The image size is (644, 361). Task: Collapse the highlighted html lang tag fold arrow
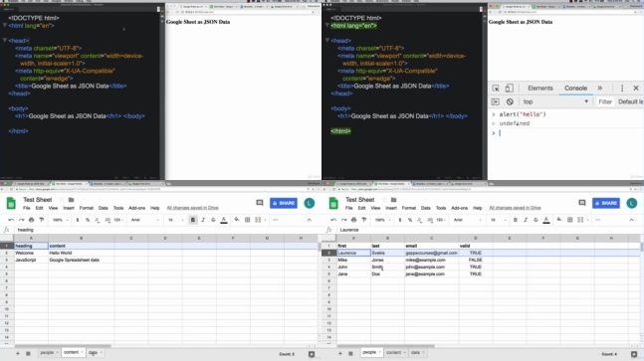pos(326,26)
